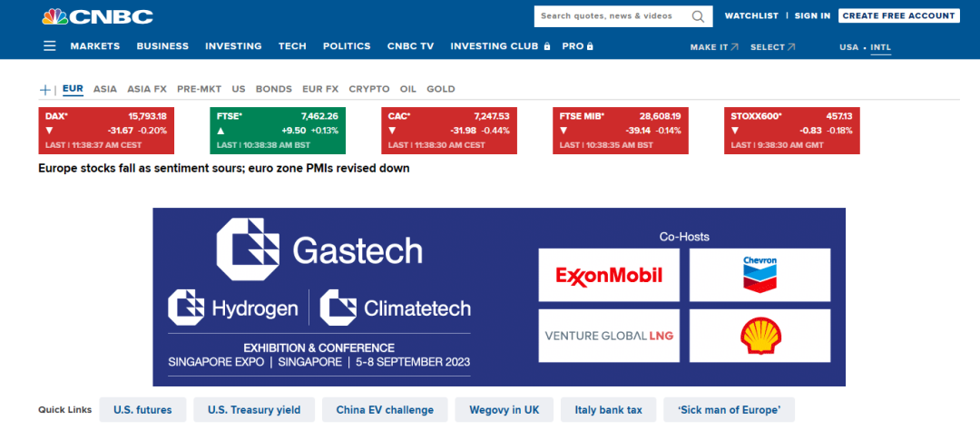Viewport: 980px width, 430px height.
Task: Click the Create Free Account button
Action: pyautogui.click(x=898, y=15)
